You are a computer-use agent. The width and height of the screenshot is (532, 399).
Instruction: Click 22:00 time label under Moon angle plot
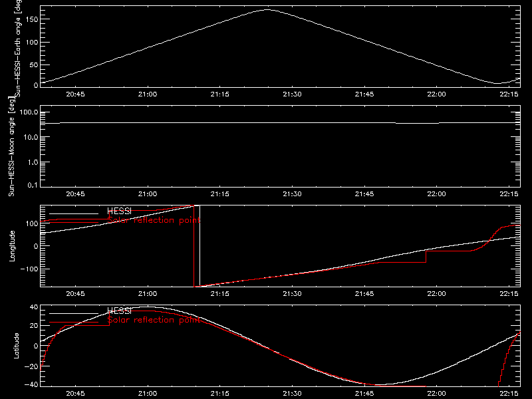point(437,194)
